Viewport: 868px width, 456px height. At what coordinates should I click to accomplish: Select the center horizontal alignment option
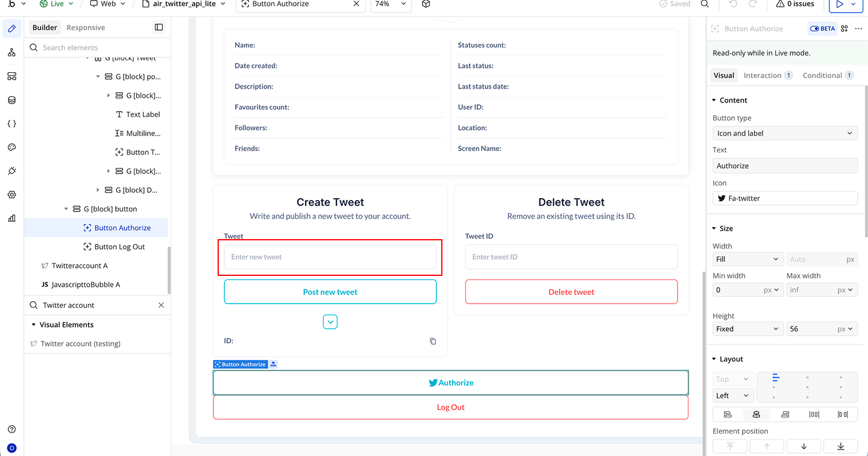(756, 414)
